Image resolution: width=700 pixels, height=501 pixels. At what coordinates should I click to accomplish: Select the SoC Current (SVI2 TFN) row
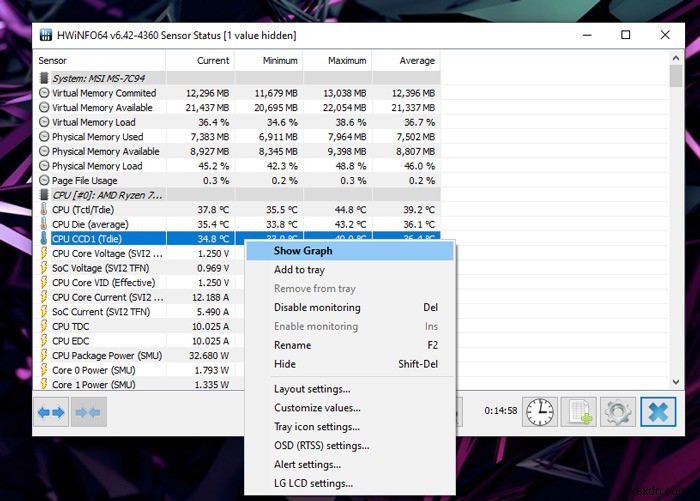(140, 312)
